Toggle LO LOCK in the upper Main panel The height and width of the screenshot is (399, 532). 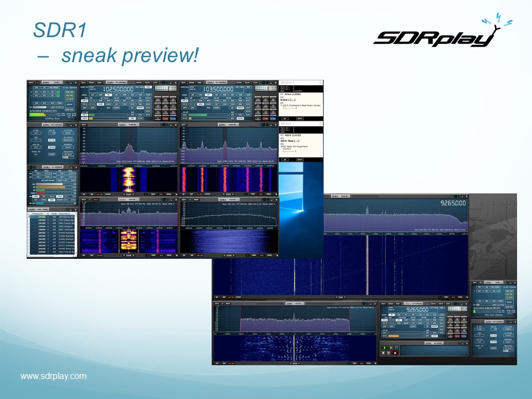70,99
